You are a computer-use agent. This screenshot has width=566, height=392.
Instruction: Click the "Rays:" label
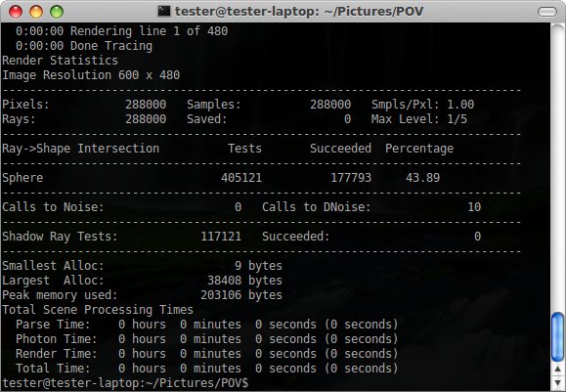(x=19, y=119)
